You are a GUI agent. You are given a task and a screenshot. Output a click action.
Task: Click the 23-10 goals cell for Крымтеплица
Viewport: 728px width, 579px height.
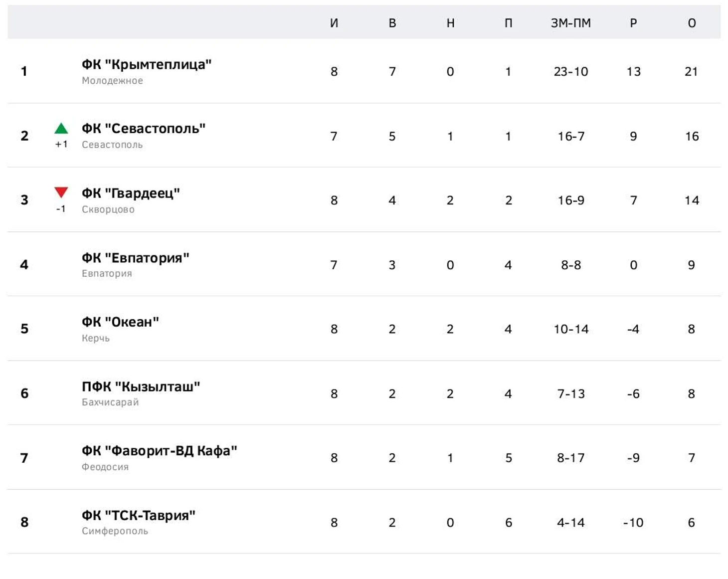click(x=571, y=72)
